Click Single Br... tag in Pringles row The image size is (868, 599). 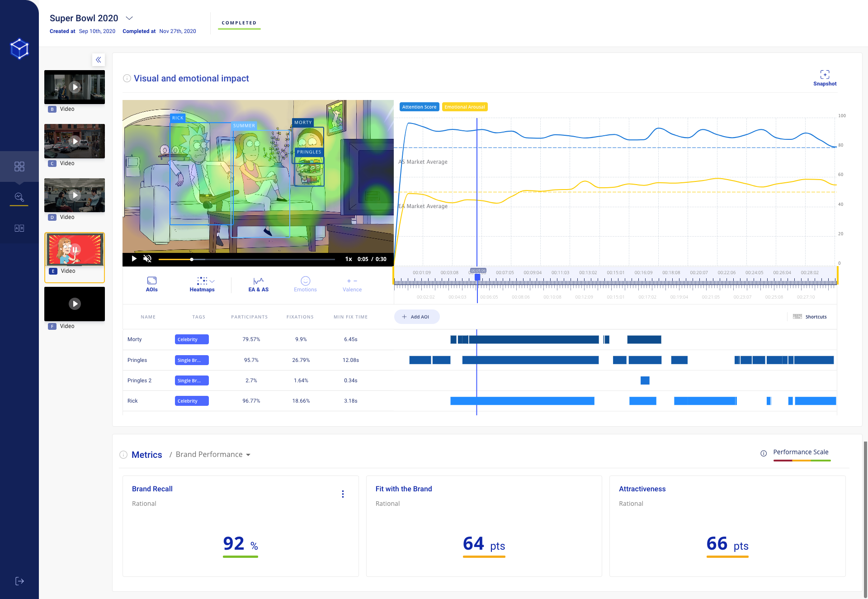coord(192,360)
